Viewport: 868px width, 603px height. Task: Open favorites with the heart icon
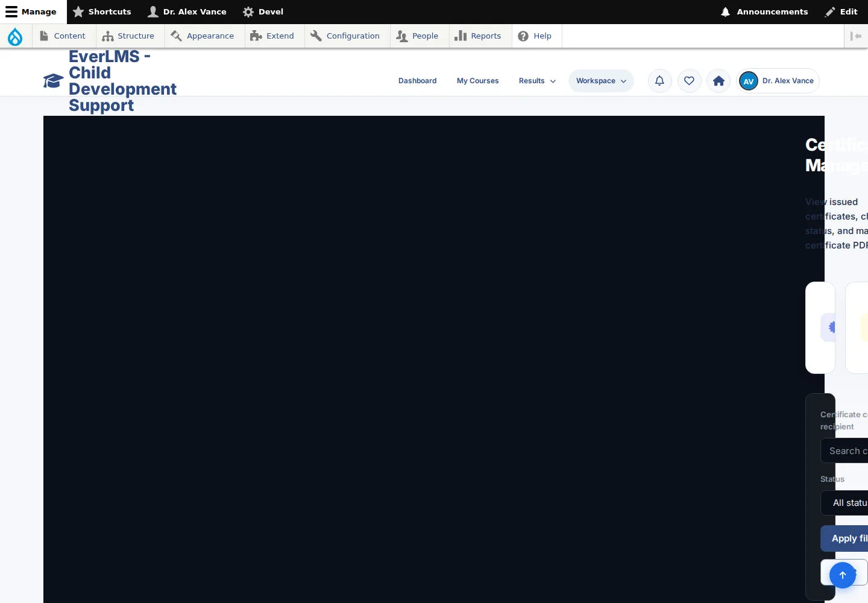coord(689,81)
